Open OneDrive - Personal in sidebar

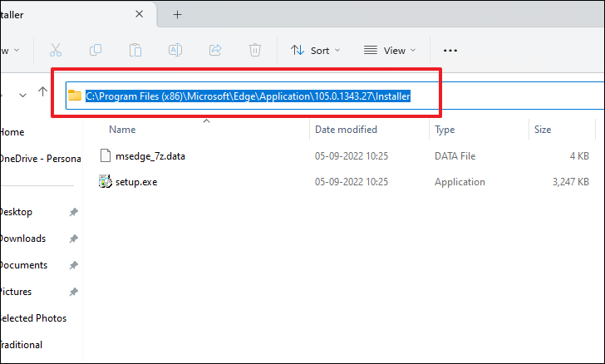click(40, 159)
